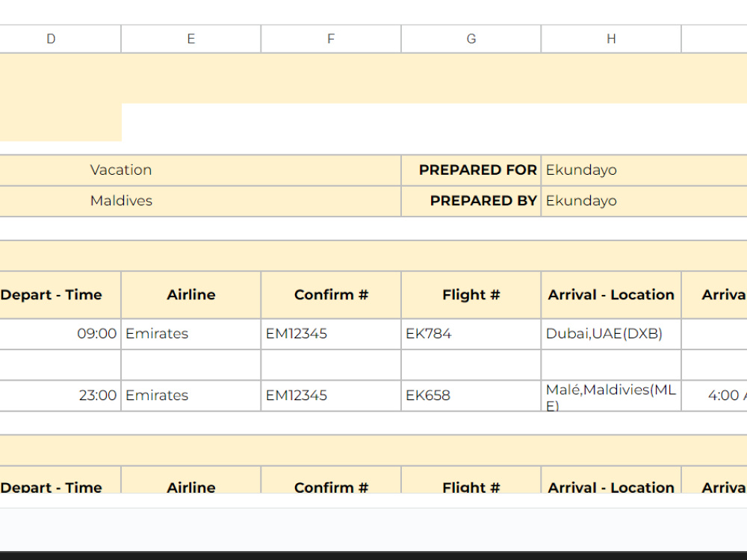Select first Airline header cell
747x560 pixels.
(191, 295)
